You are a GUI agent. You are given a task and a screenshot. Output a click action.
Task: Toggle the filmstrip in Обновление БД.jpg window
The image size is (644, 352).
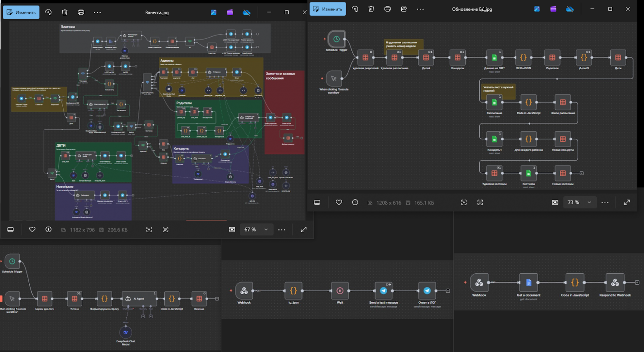[317, 202]
